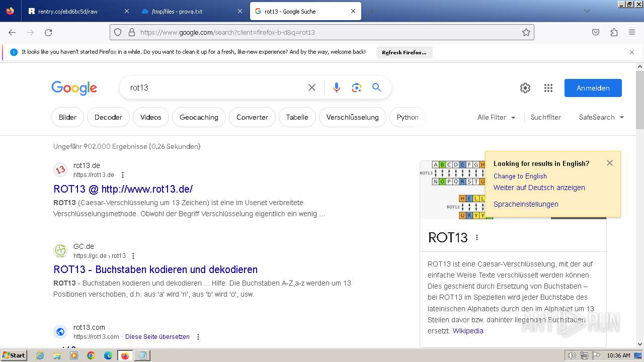Open options dots next to rot13.com result
The width and height of the screenshot is (644, 362).
(x=198, y=337)
